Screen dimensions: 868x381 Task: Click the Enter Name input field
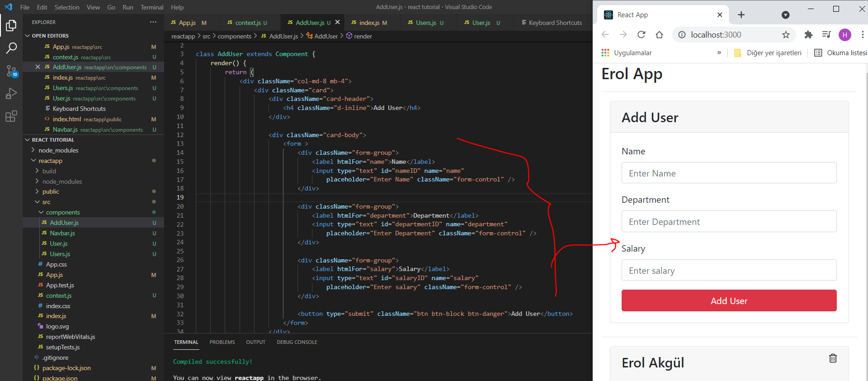(x=729, y=173)
